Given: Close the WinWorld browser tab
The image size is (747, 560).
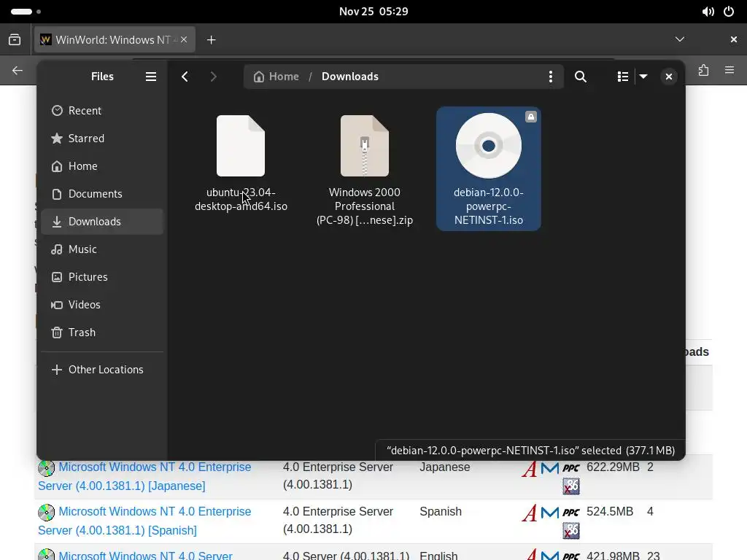Looking at the screenshot, I should (x=184, y=39).
